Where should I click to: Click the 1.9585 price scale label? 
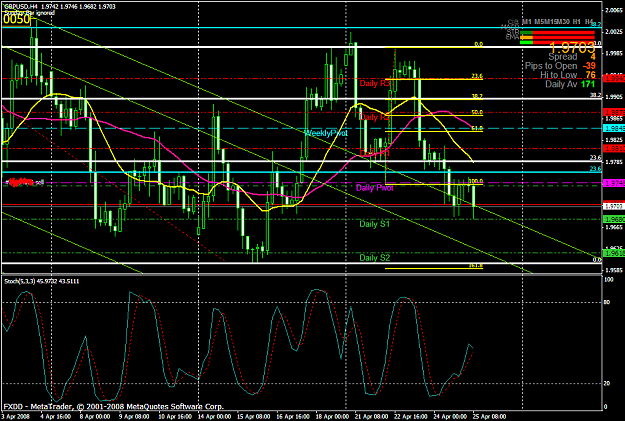point(614,271)
